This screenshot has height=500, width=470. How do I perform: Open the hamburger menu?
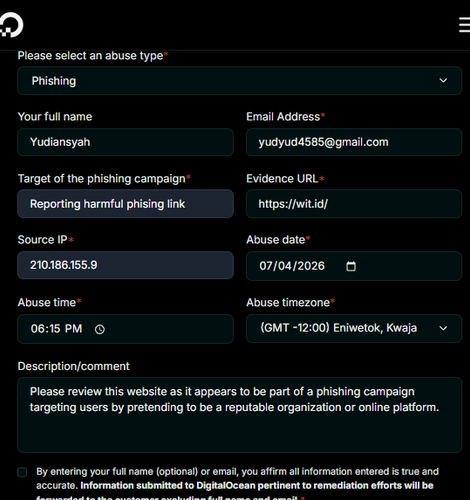[x=464, y=25]
